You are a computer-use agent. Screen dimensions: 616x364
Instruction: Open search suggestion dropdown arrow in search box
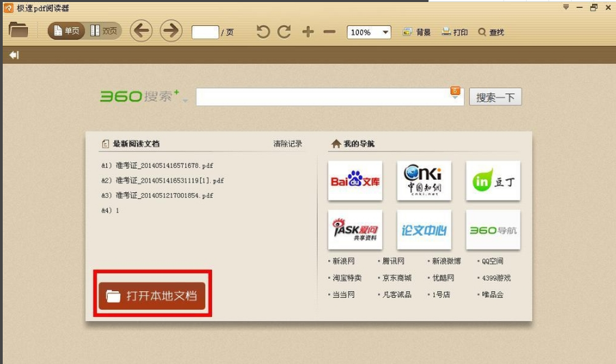455,97
